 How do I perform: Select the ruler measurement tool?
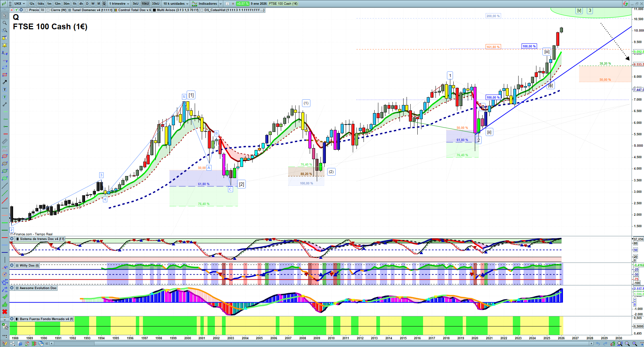pyautogui.click(x=5, y=141)
